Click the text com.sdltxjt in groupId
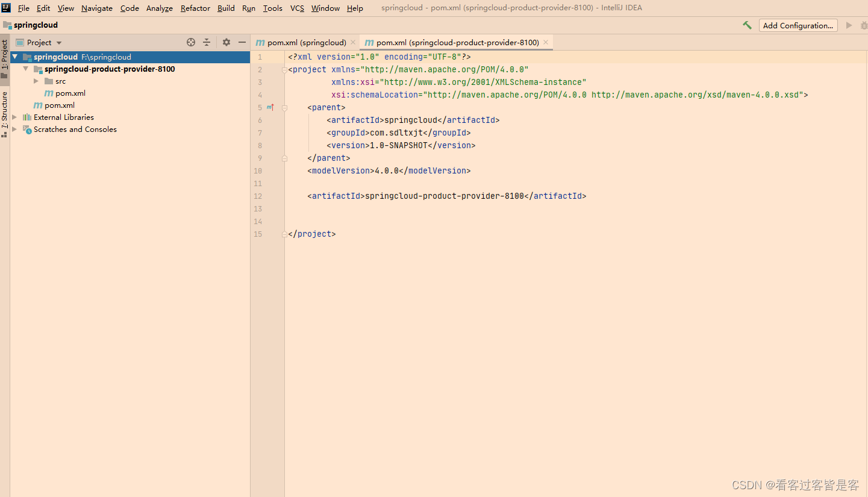The height and width of the screenshot is (497, 868). click(x=396, y=133)
